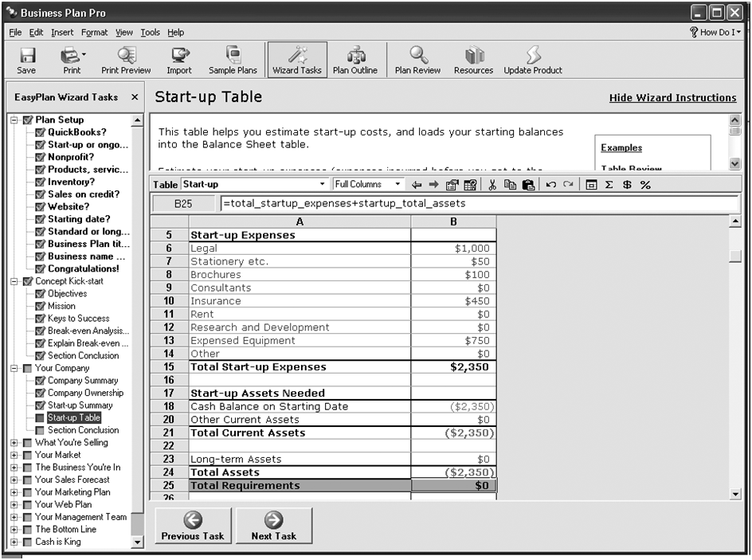Image resolution: width=752 pixels, height=560 pixels.
Task: Apply currency format with dollar icon
Action: pos(627,185)
